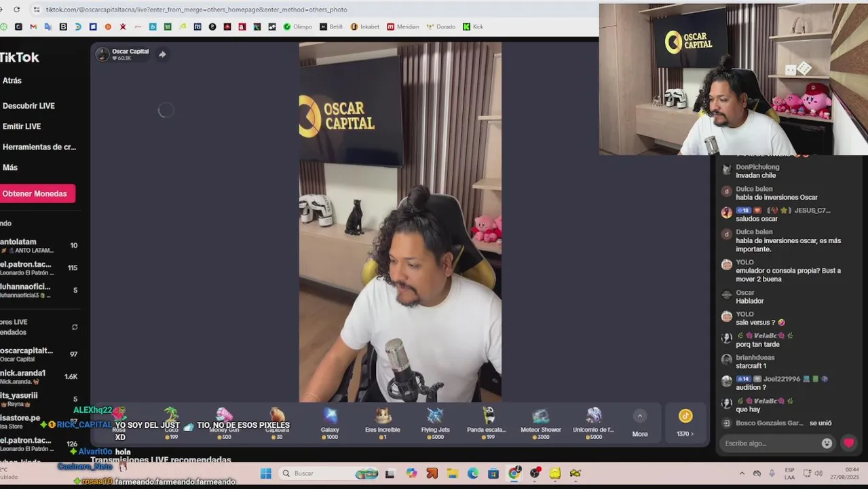Image resolution: width=868 pixels, height=489 pixels.
Task: Go back with the Atrás menu item
Action: click(12, 81)
